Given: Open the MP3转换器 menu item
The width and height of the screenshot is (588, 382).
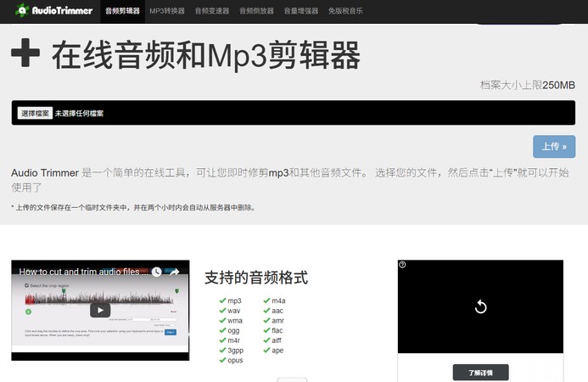Looking at the screenshot, I should click(x=167, y=11).
